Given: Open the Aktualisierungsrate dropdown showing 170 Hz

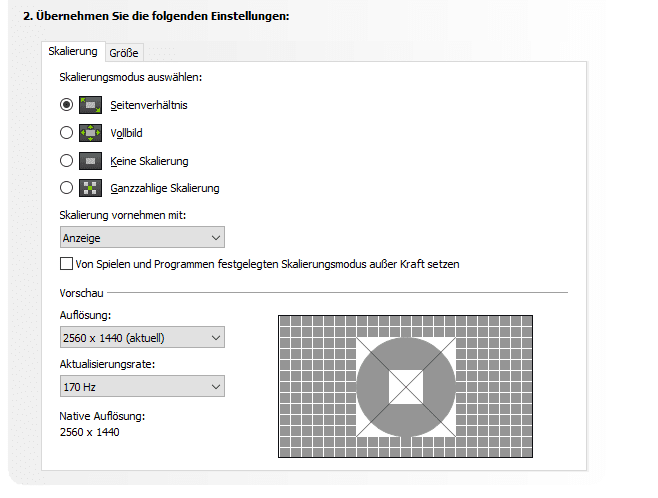Looking at the screenshot, I should (142, 386).
